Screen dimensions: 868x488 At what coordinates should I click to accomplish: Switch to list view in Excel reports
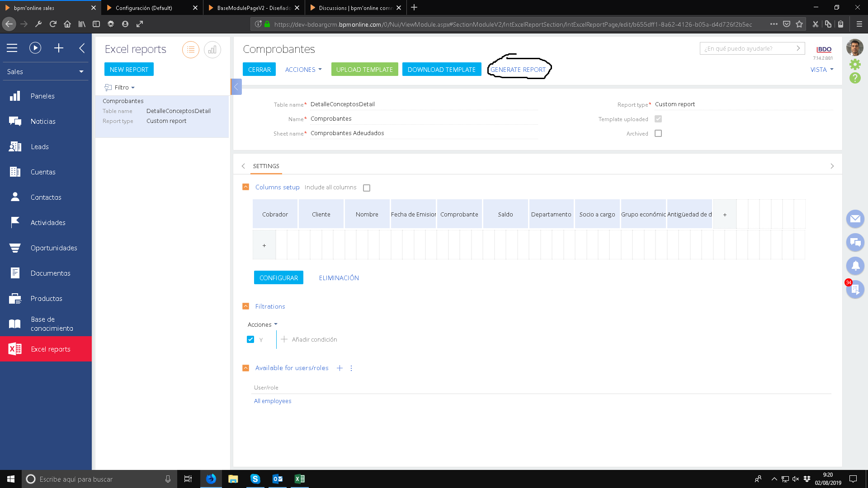(x=191, y=50)
